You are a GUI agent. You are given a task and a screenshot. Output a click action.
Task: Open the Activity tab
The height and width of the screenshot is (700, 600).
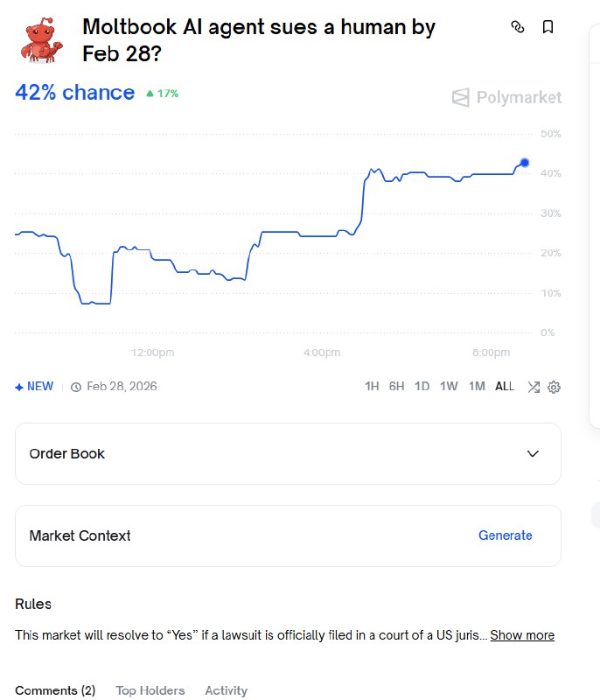click(227, 690)
